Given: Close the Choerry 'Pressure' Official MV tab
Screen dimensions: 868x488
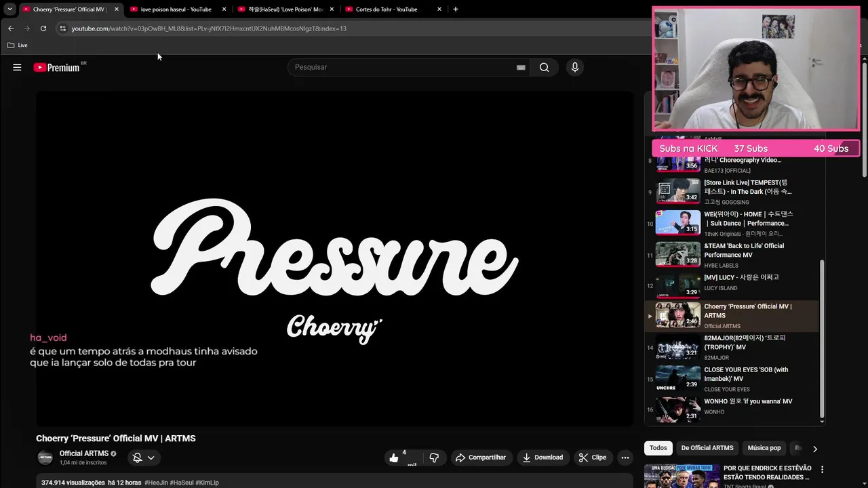Looking at the screenshot, I should point(117,9).
